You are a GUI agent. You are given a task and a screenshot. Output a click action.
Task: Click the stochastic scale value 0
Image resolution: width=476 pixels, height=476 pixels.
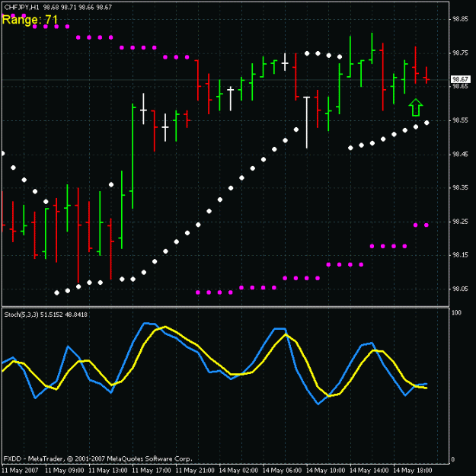[453, 459]
